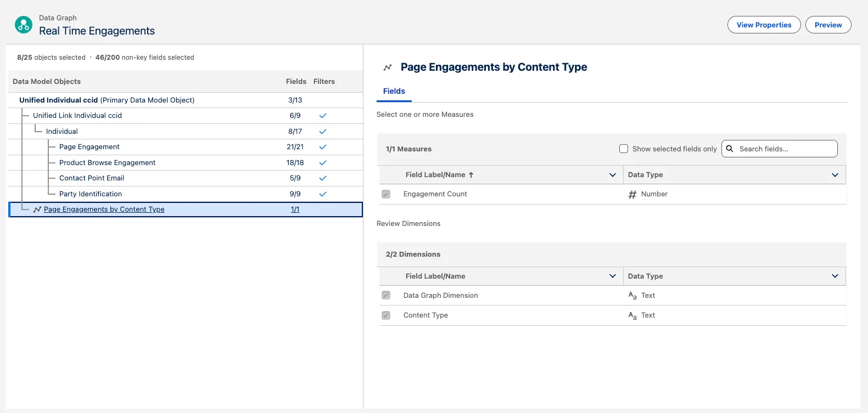Click the Preview button
Viewport: 868px width, 413px height.
coord(828,25)
